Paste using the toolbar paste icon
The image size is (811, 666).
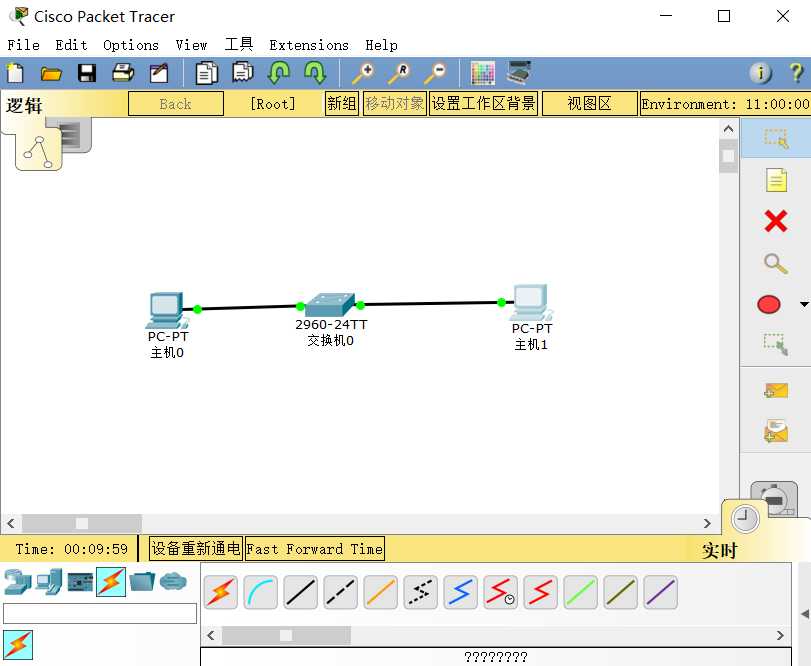tap(243, 72)
